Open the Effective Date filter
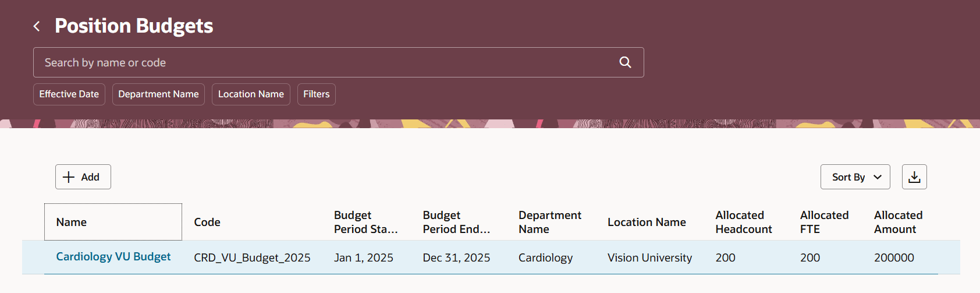980x293 pixels. (69, 94)
